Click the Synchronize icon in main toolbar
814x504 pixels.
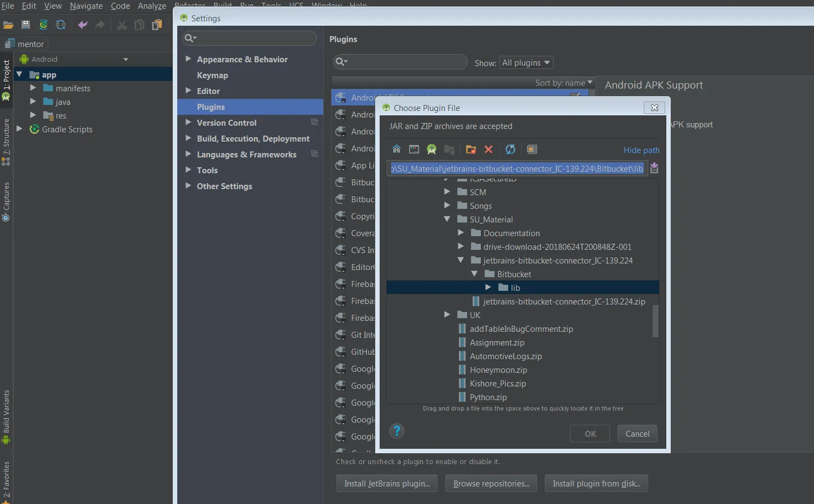61,25
